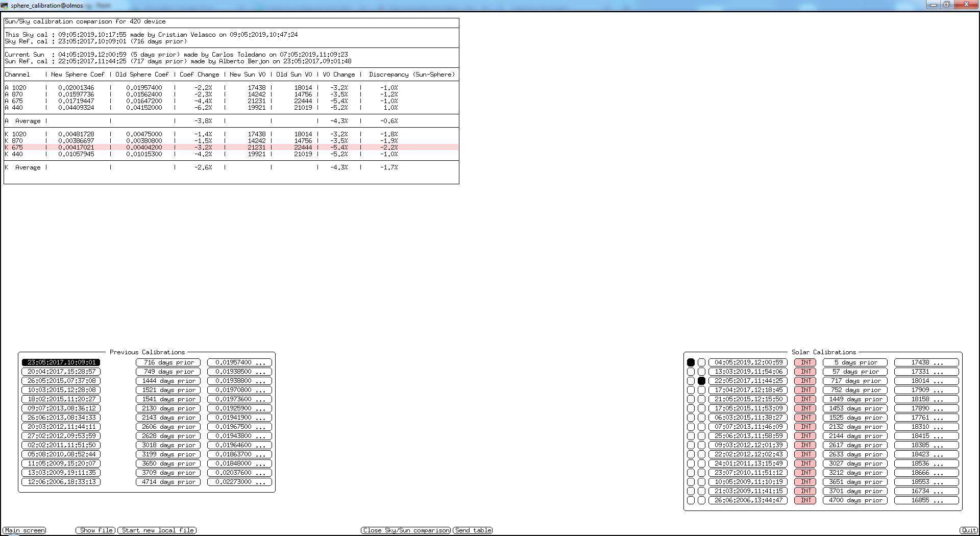Select solar calibration date 22:05:2017.11:44:25

pyautogui.click(x=748, y=381)
